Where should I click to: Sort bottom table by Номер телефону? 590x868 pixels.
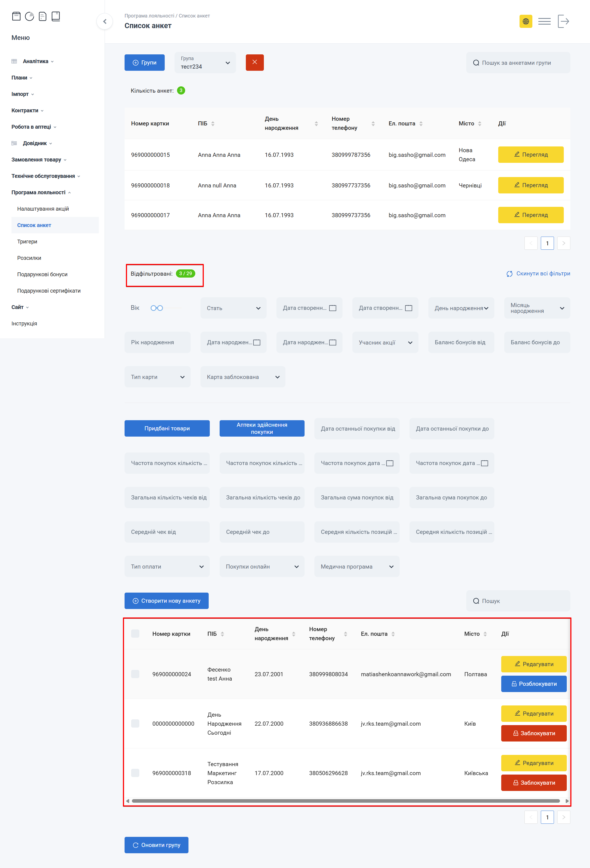click(x=346, y=634)
